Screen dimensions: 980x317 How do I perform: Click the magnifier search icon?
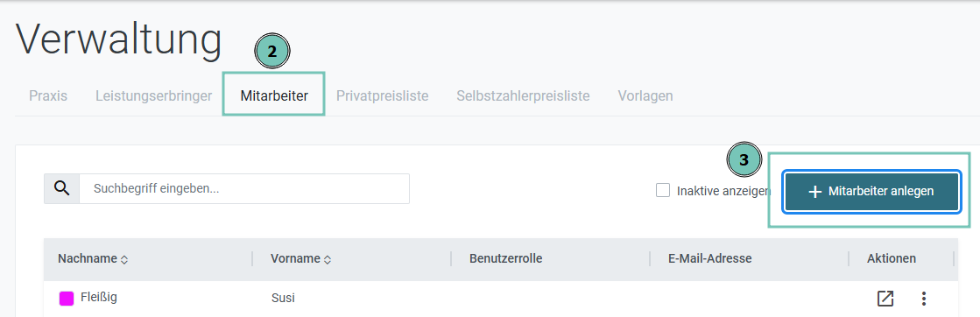61,188
